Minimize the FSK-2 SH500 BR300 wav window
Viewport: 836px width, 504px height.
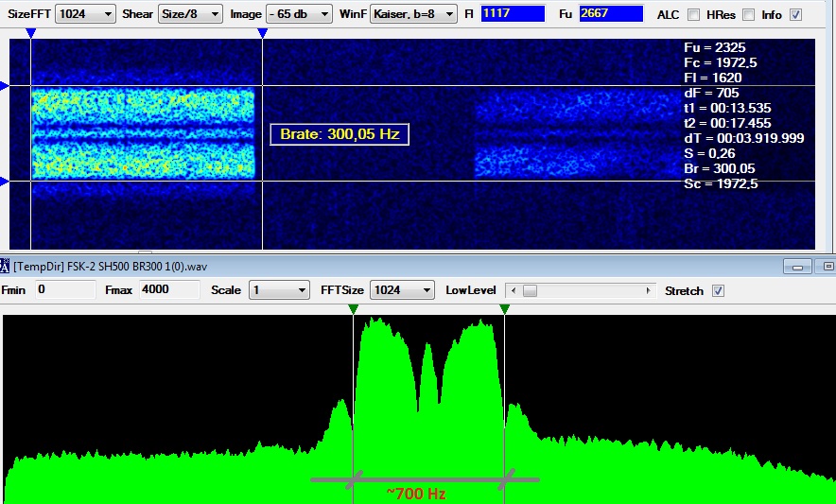797,266
